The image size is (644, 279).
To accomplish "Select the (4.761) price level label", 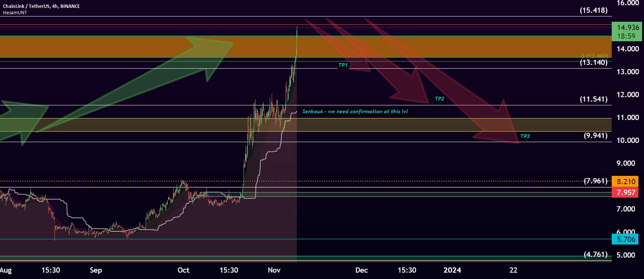I will point(596,254).
